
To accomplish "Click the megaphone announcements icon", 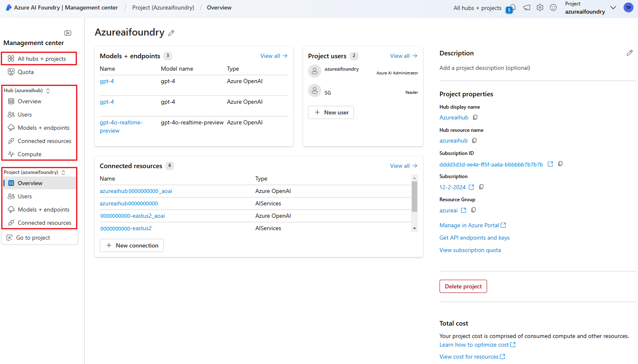I will [527, 7].
